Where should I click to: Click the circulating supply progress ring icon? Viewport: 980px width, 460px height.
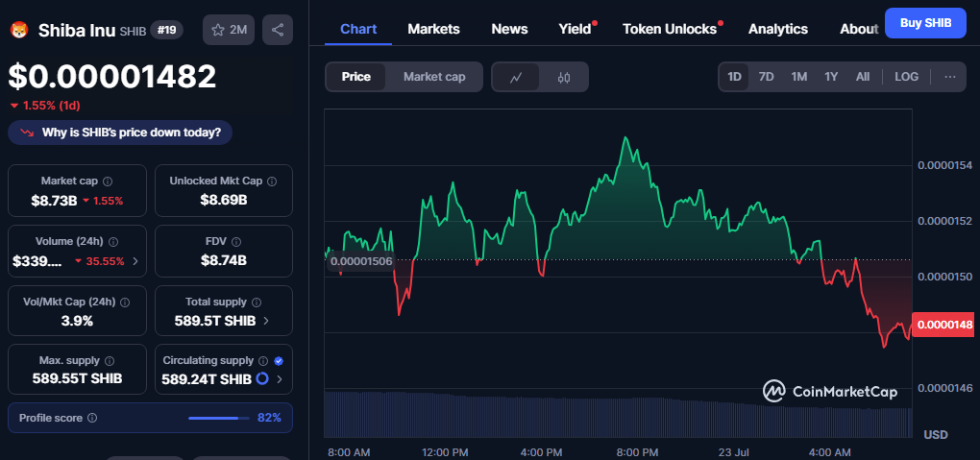click(262, 378)
